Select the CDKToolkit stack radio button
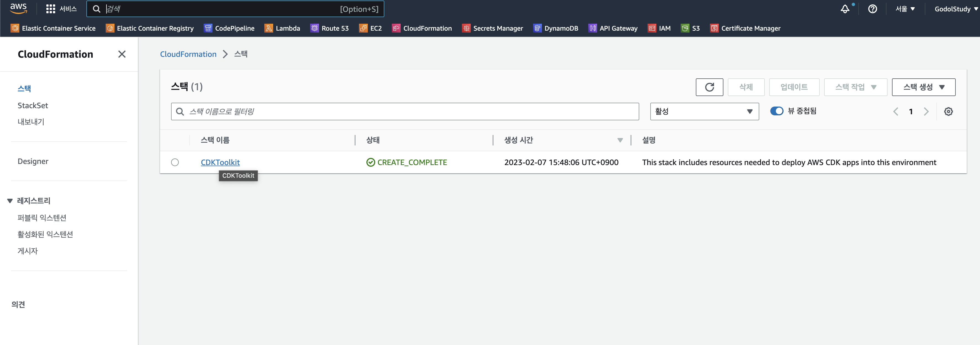980x345 pixels. (x=175, y=162)
